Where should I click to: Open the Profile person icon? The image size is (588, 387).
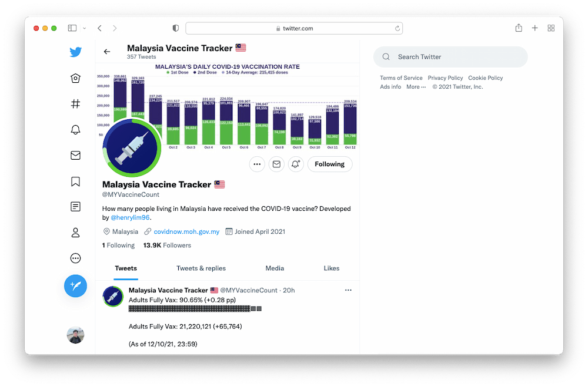(75, 233)
